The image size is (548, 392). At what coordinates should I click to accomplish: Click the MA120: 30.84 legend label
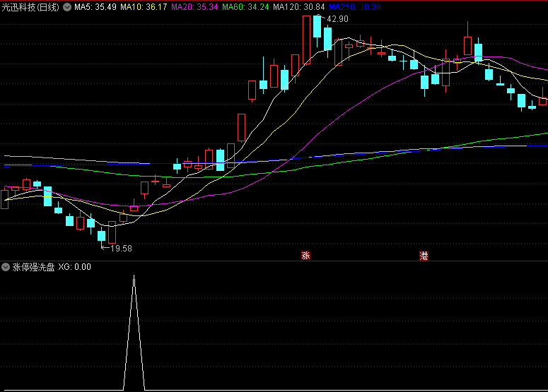pos(299,7)
